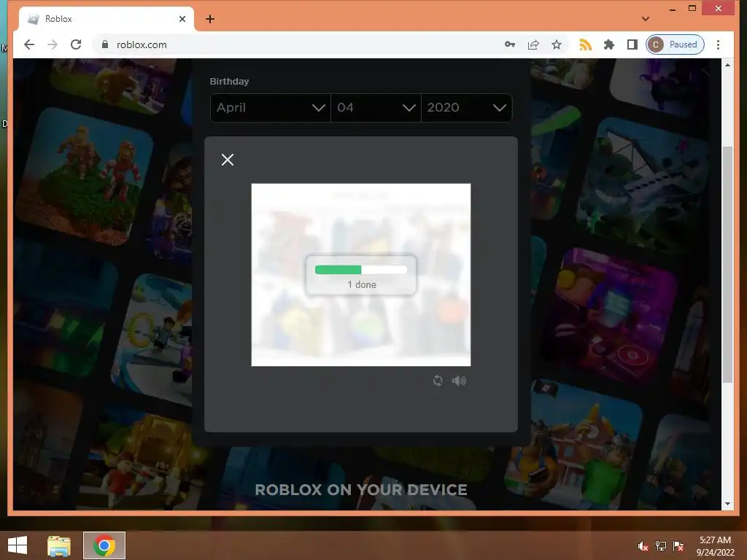Click the scrollbar down arrow
This screenshot has width=747, height=560.
727,504
